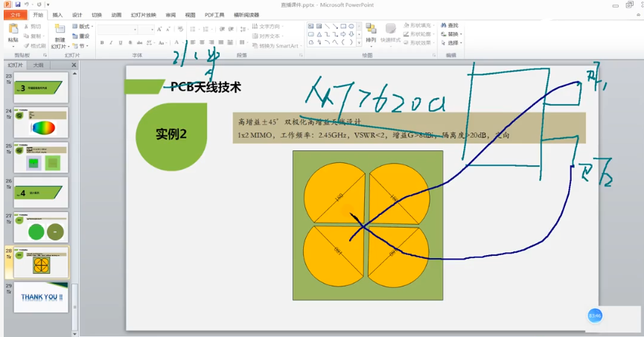Click the Save icon in quick access toolbar
The height and width of the screenshot is (337, 644).
point(18,4)
